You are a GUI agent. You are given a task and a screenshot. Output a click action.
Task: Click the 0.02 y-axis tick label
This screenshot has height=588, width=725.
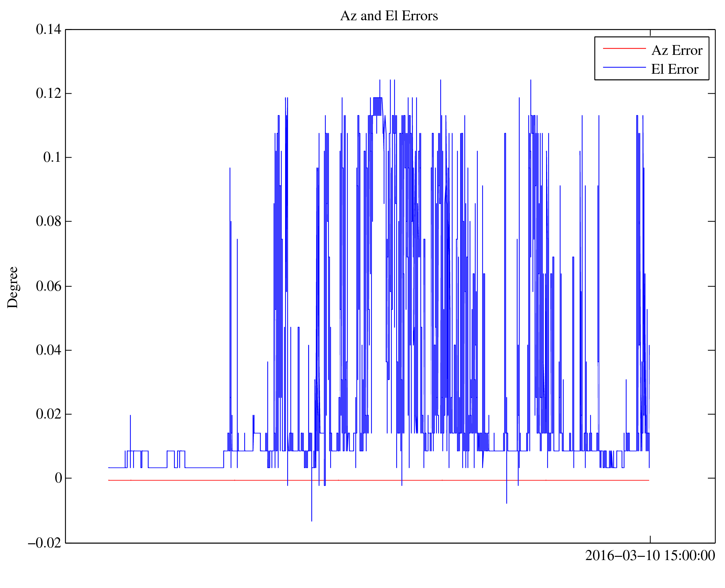48,414
